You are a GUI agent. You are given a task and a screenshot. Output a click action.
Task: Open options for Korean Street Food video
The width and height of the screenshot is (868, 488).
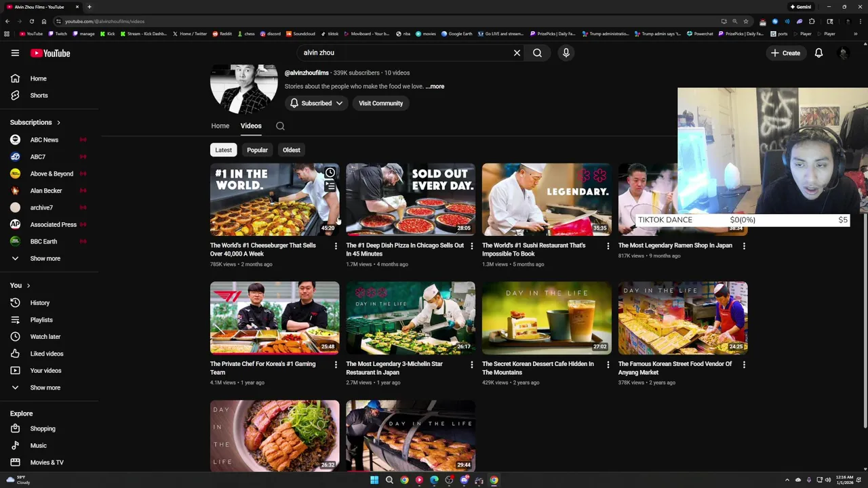744,365
